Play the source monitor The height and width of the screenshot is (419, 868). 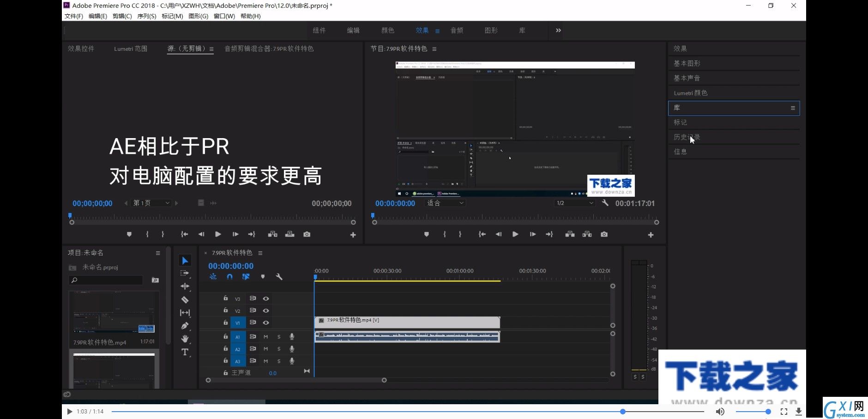pyautogui.click(x=218, y=234)
